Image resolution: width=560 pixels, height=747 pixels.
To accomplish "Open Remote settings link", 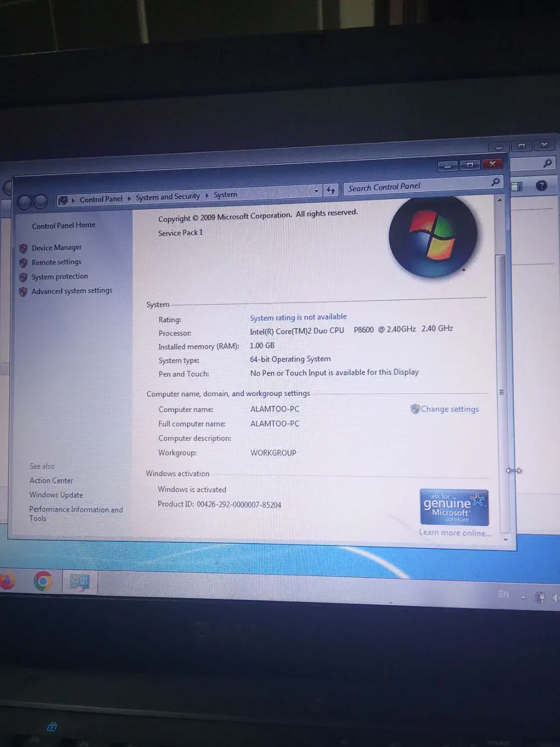I will (56, 262).
